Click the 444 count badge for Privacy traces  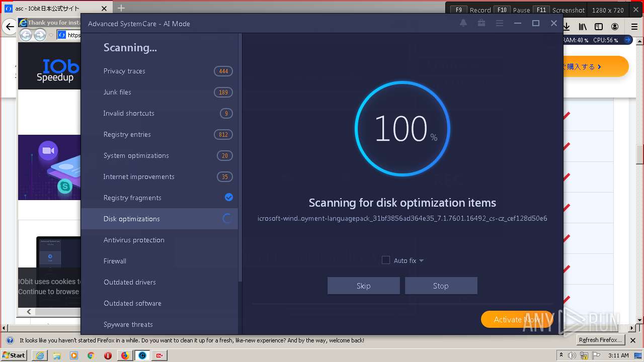(223, 71)
